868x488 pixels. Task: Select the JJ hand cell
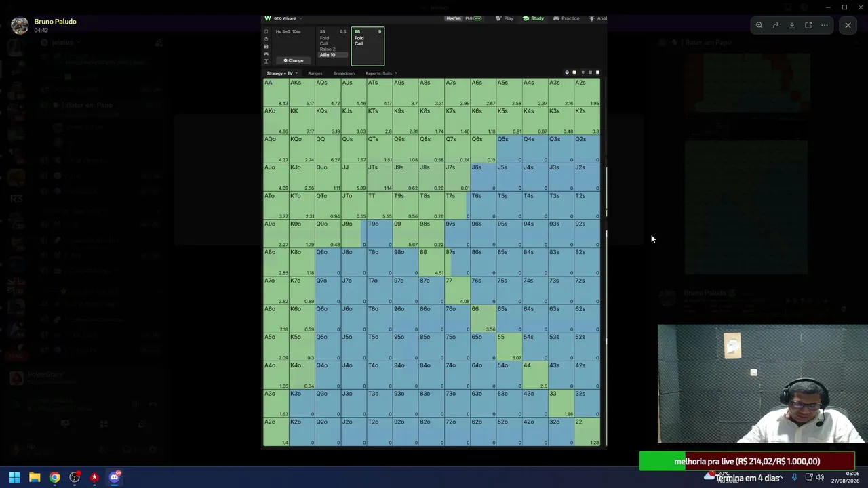click(x=354, y=177)
